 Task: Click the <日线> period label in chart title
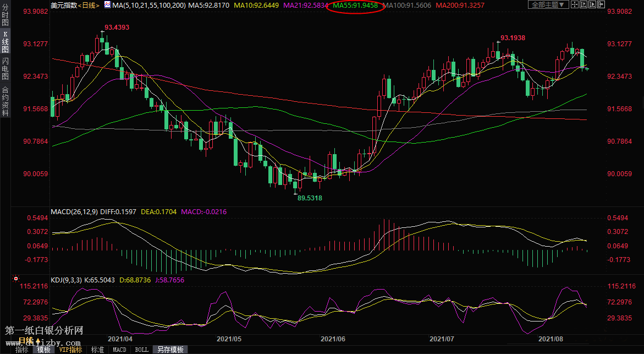click(89, 5)
